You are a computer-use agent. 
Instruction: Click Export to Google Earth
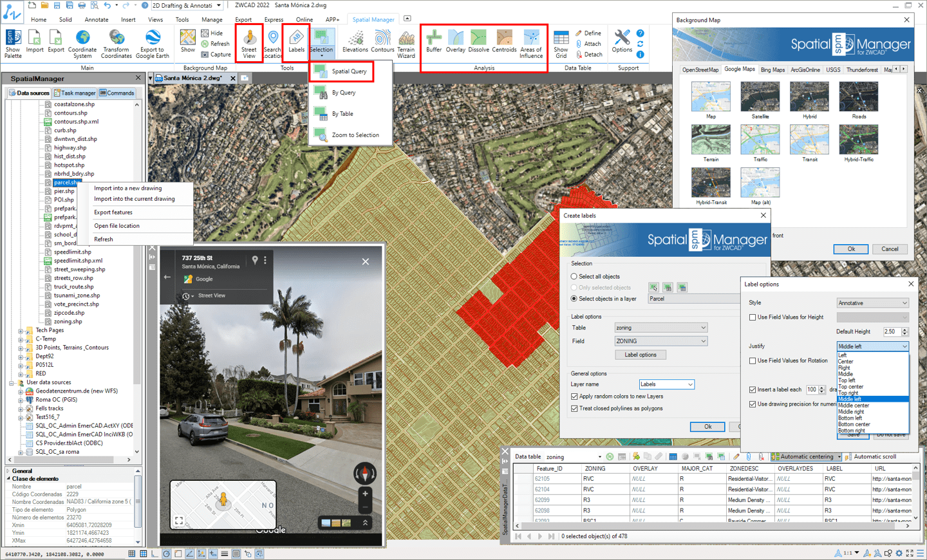pyautogui.click(x=153, y=44)
